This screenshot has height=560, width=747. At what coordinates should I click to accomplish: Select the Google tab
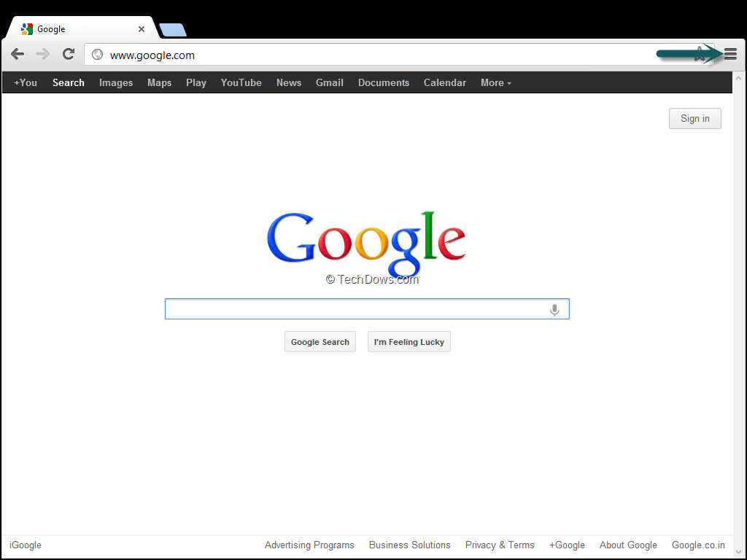coord(80,28)
